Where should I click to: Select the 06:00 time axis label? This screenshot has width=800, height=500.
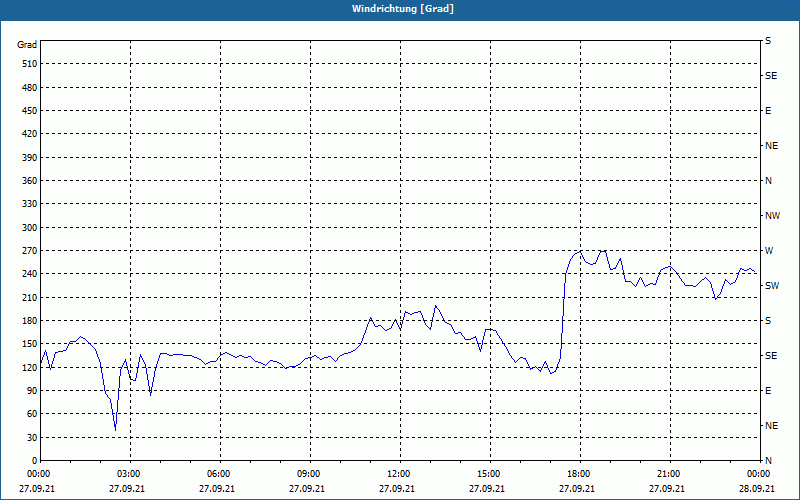pos(218,474)
